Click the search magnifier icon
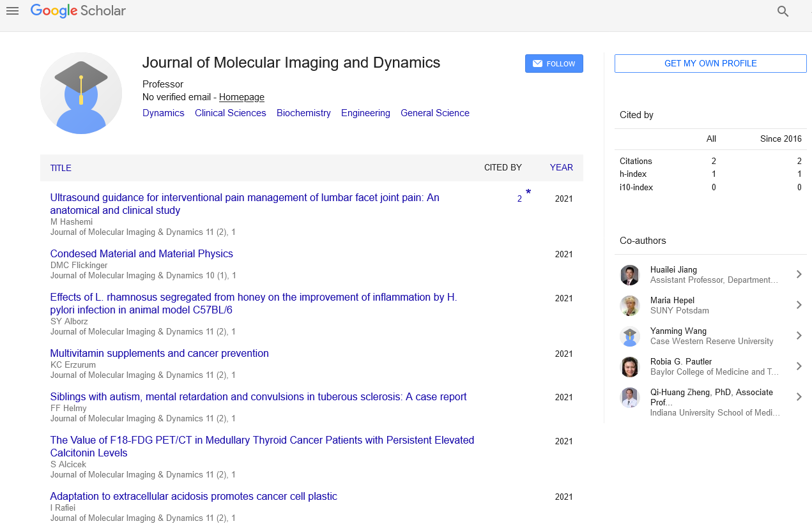 pyautogui.click(x=783, y=11)
